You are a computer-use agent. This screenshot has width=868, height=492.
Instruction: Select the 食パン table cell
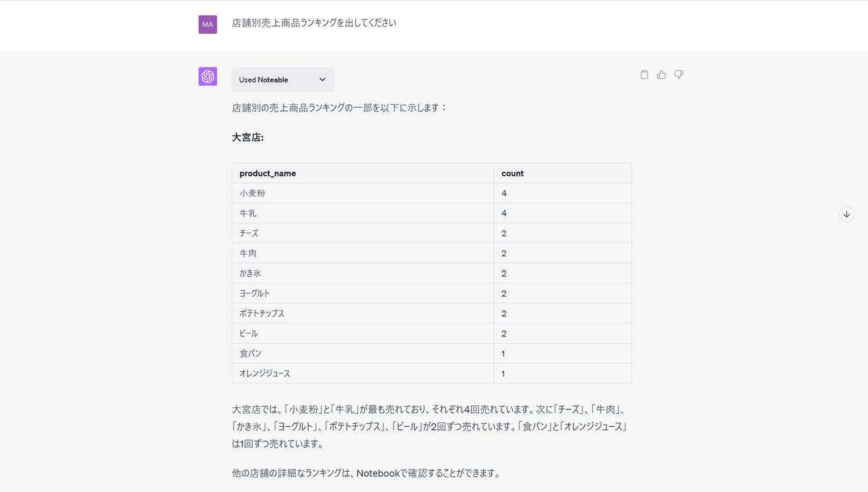pos(362,354)
